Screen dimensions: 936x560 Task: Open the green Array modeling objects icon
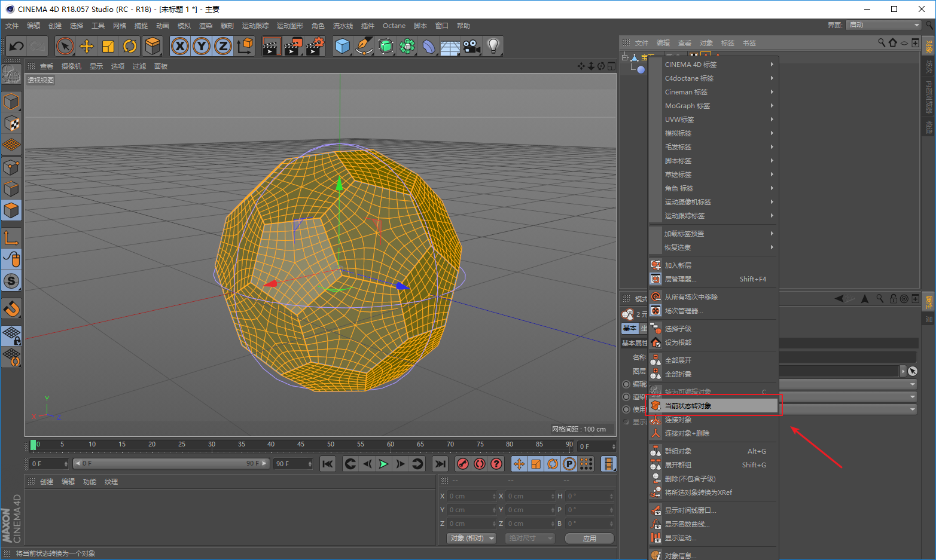point(407,46)
